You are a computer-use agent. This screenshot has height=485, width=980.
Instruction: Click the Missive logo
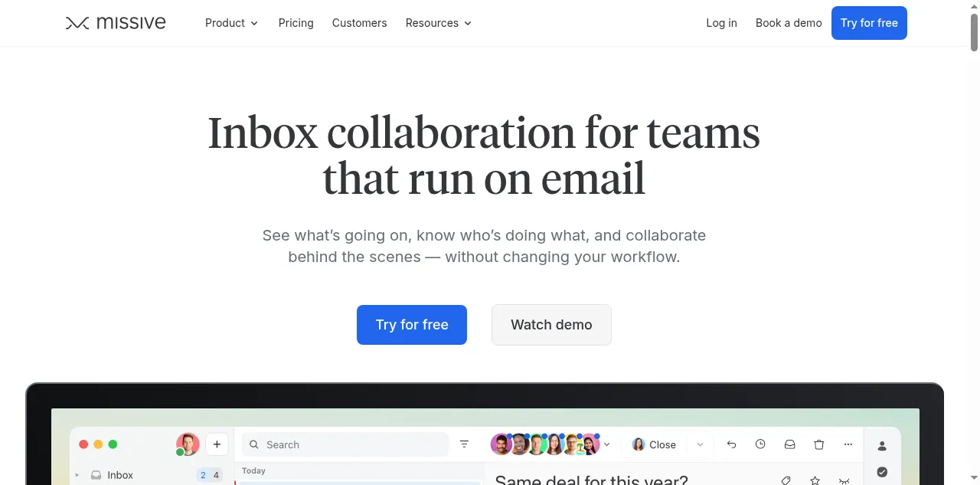pyautogui.click(x=116, y=23)
